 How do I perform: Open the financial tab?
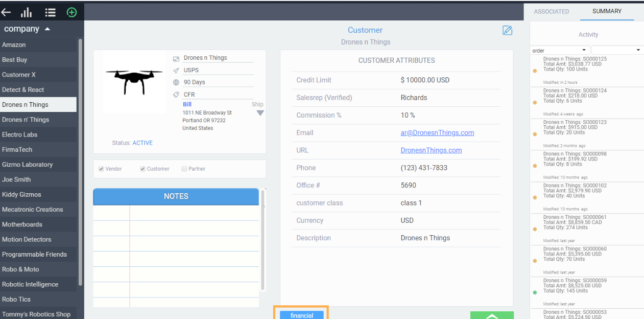(x=301, y=315)
